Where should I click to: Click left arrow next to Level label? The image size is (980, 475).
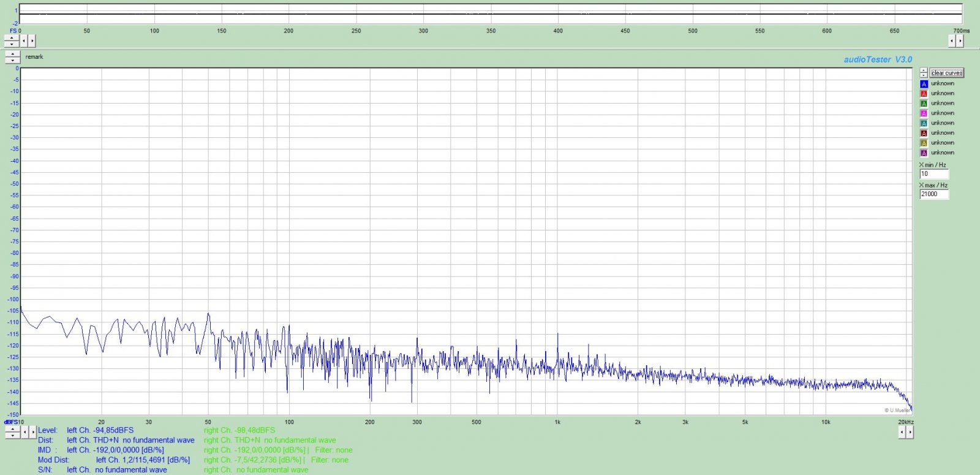click(x=25, y=432)
